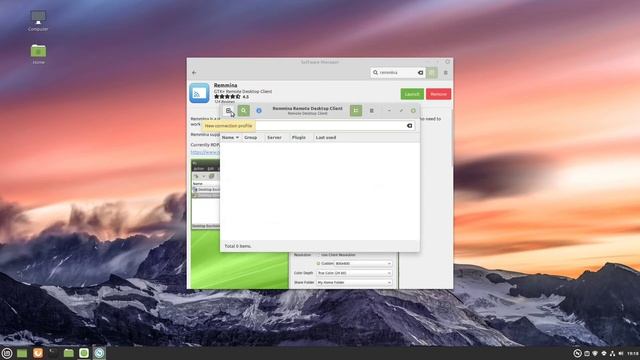Open the Home folder desktop icon
Viewport: 640px width, 360px height.
(38, 54)
